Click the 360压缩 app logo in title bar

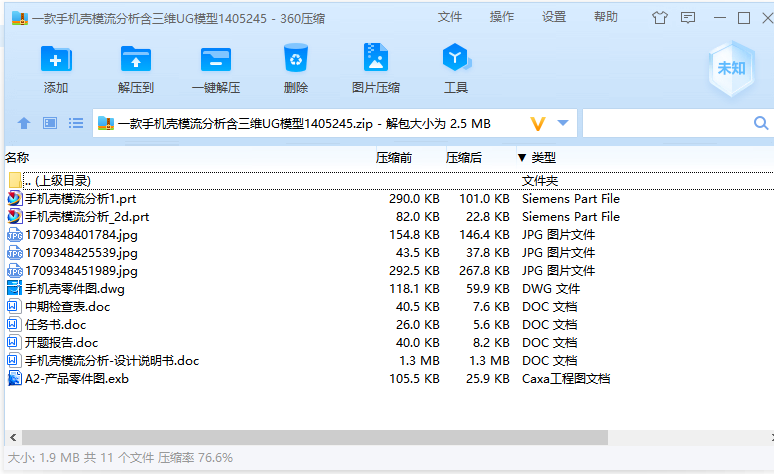click(x=20, y=18)
